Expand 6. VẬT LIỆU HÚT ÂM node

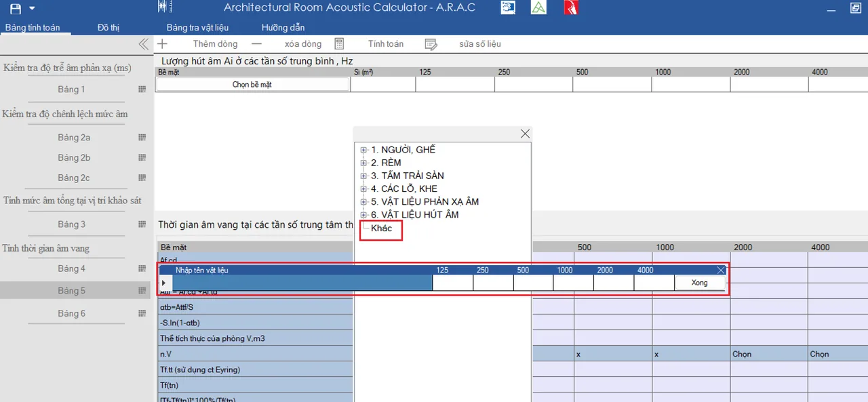point(363,215)
